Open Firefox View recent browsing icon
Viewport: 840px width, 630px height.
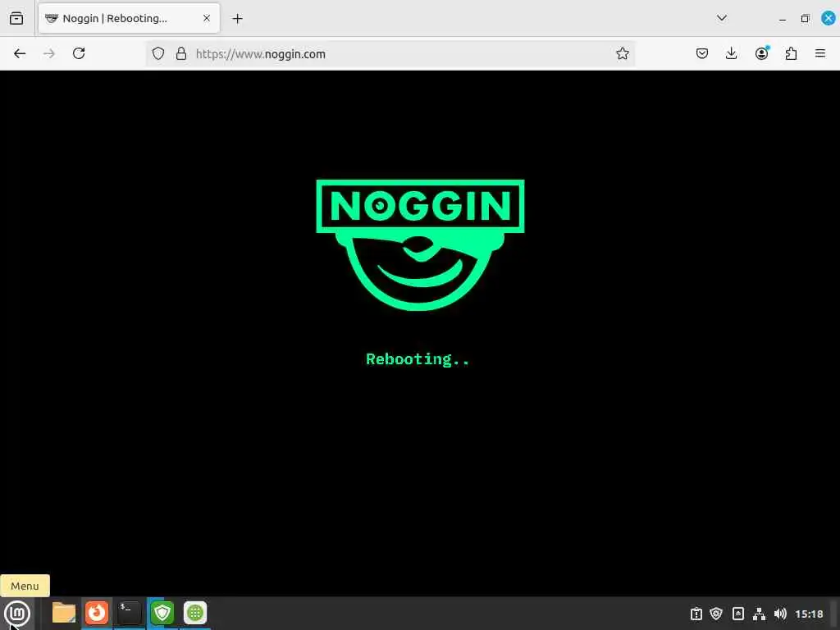[16, 18]
